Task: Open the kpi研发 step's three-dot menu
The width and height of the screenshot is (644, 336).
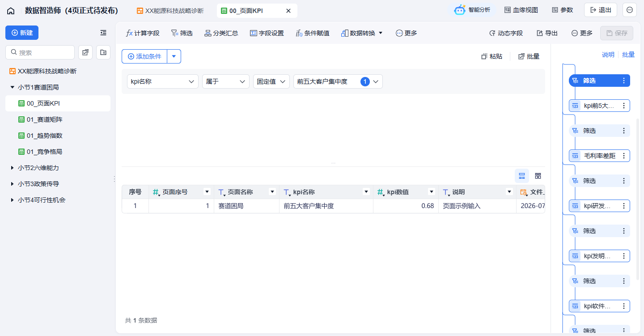Action: tap(624, 206)
